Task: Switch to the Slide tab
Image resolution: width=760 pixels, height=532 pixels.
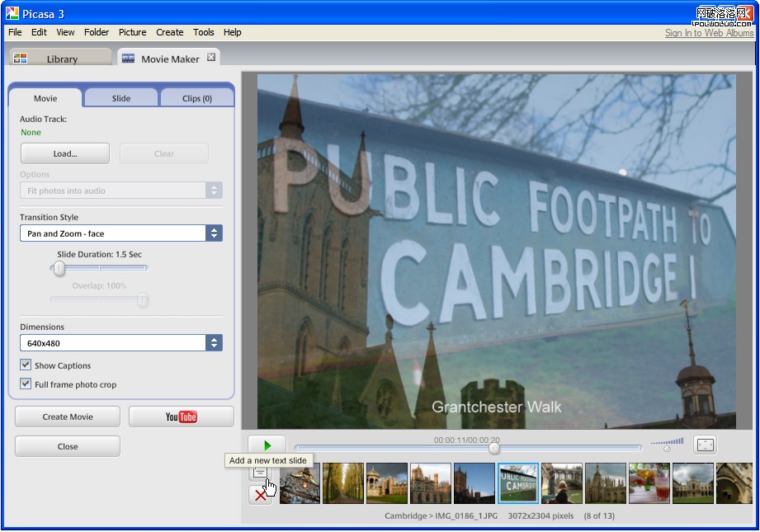Action: tap(121, 98)
